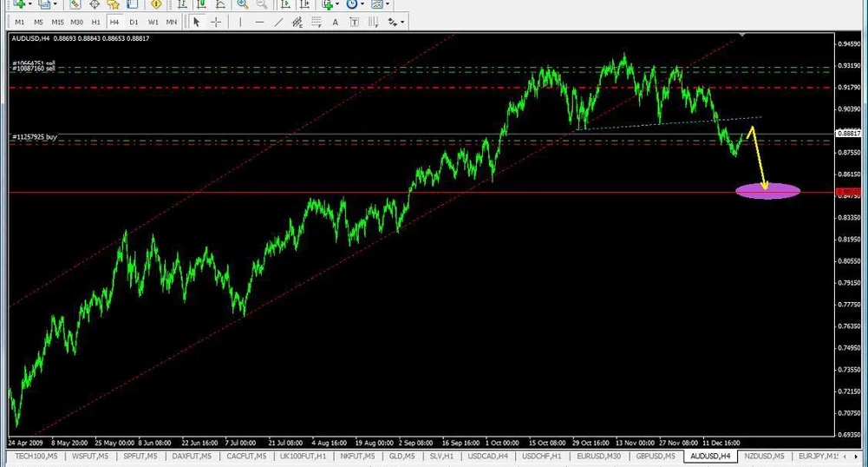
Task: Open the EURUSD,M30 chart tab
Action: pos(598,456)
